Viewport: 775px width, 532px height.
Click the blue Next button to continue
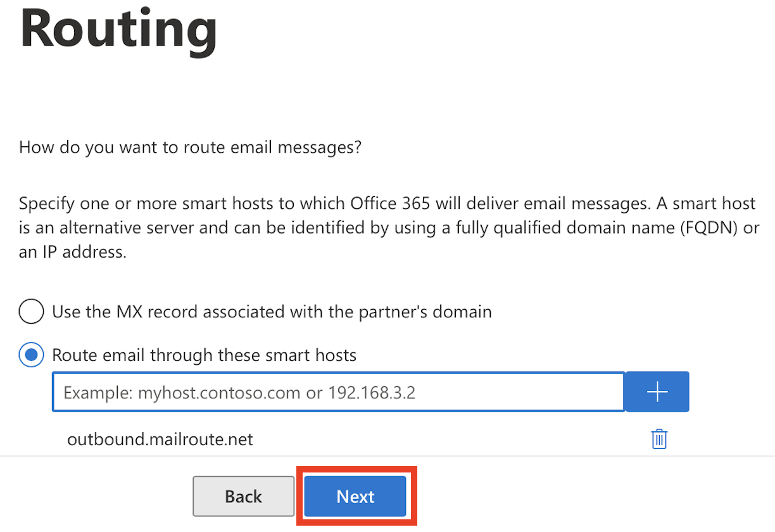click(x=355, y=497)
